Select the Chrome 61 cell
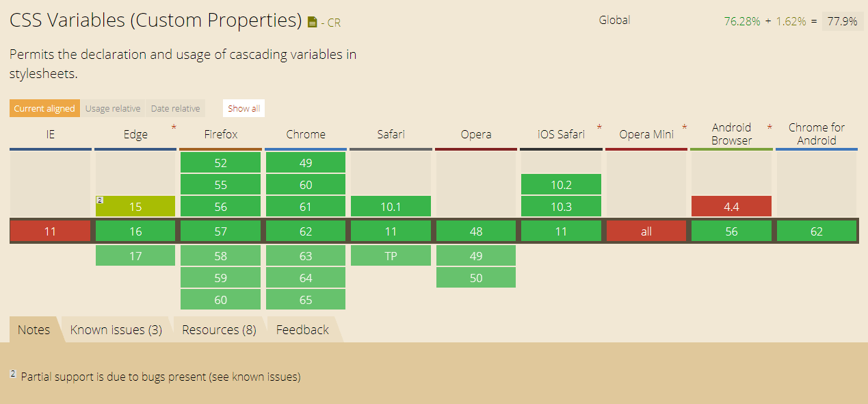 tap(306, 207)
